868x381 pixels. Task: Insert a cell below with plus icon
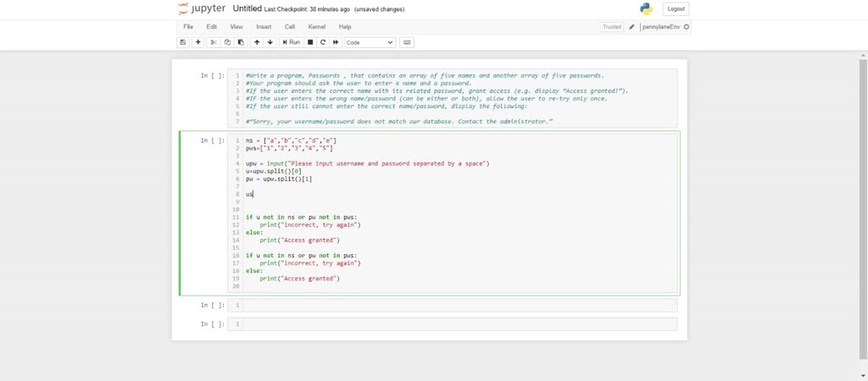click(x=198, y=42)
